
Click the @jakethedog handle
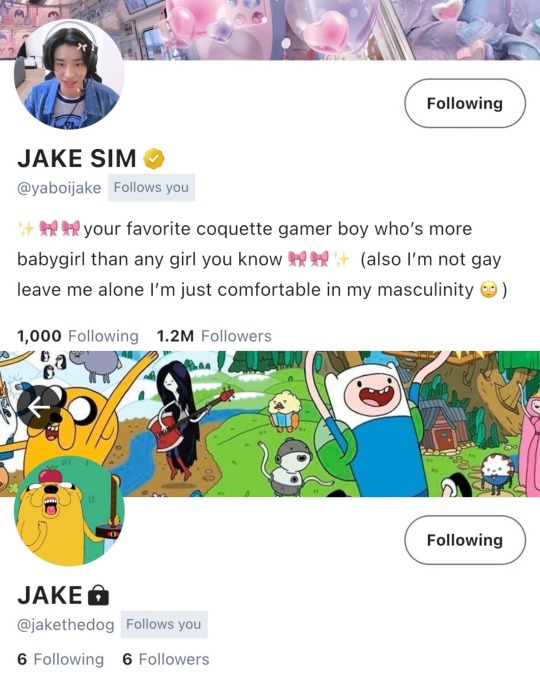tap(65, 624)
